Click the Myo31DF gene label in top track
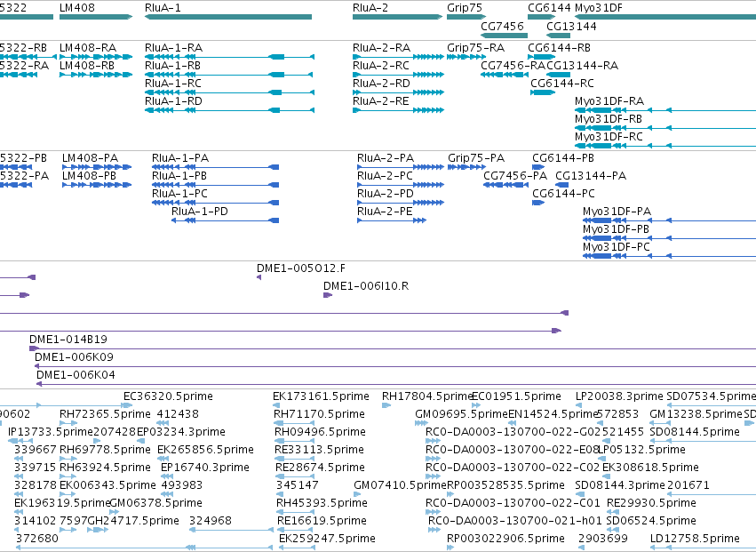 (x=599, y=8)
